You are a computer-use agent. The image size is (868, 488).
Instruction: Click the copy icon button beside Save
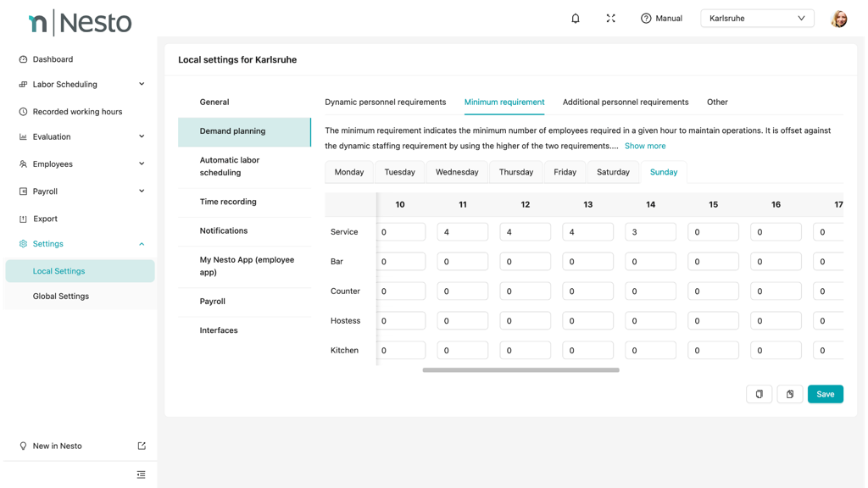click(759, 394)
